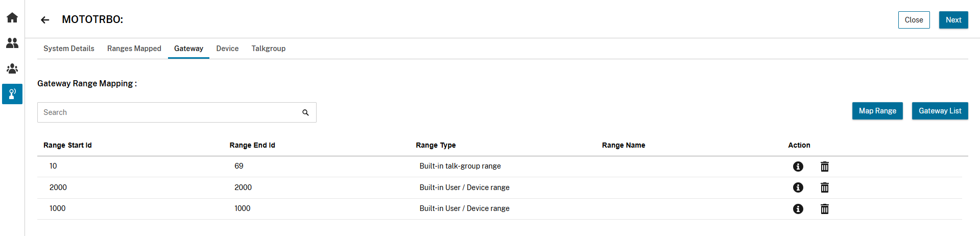This screenshot has width=980, height=236.
Task: Click the back arrow beside MOTOTRBO
Action: pyautogui.click(x=45, y=20)
